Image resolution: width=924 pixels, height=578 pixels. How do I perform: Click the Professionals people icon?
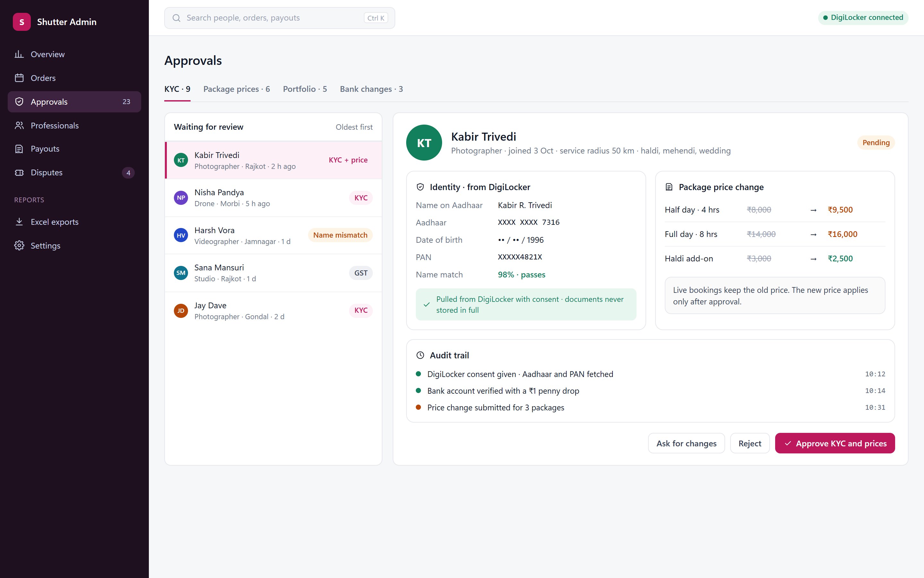coord(19,125)
